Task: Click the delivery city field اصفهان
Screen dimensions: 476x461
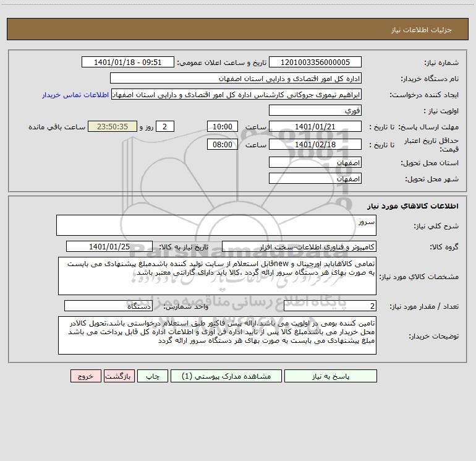Action: coord(315,178)
